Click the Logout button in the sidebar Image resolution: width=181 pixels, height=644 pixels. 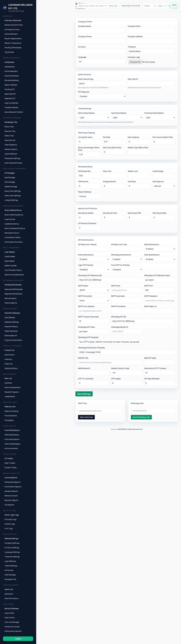[x=18, y=639]
